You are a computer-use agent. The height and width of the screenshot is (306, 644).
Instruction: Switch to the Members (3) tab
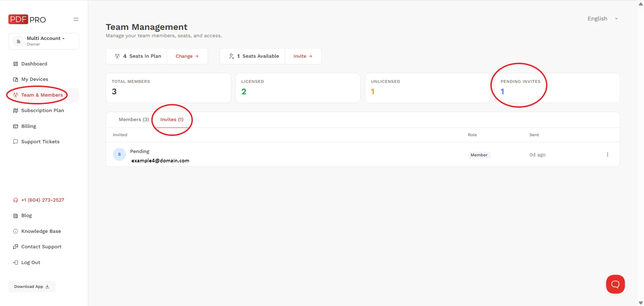coord(134,119)
